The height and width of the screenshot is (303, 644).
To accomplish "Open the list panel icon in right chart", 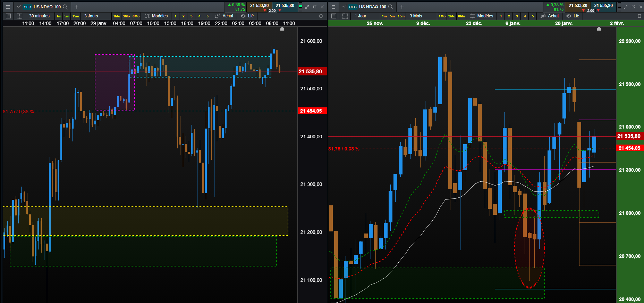I will (334, 16).
